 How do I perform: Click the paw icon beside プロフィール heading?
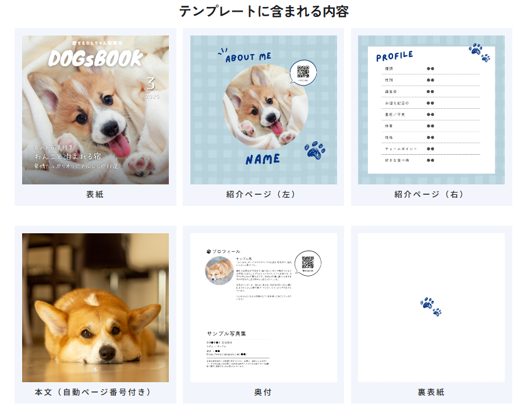click(x=208, y=251)
